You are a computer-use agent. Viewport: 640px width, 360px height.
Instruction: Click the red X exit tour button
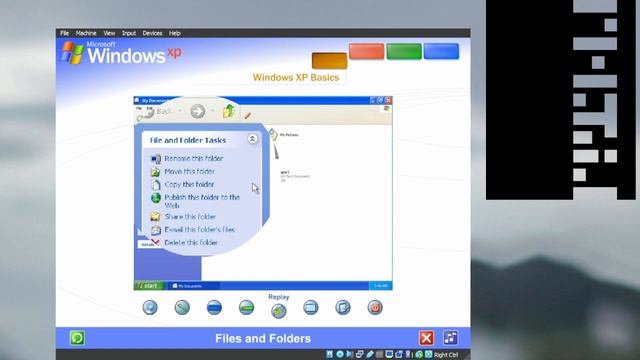pyautogui.click(x=426, y=338)
